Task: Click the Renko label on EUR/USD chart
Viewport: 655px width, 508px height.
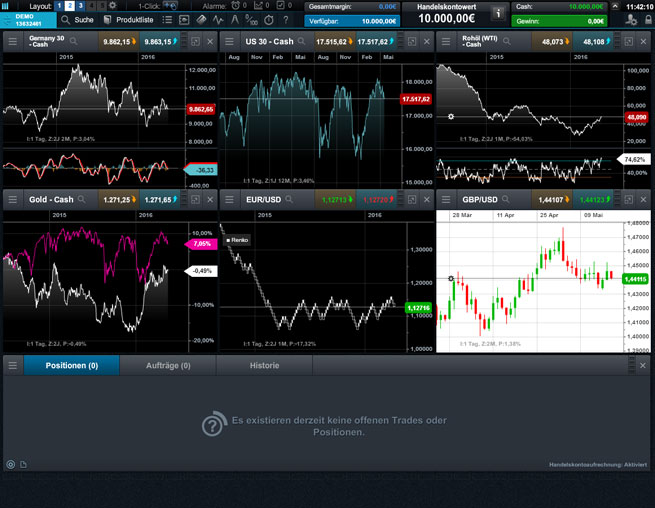Action: coord(237,240)
